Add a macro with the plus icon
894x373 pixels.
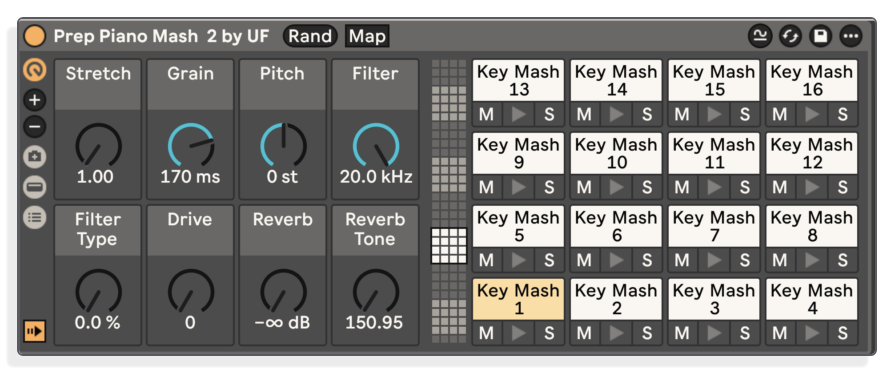tap(35, 100)
